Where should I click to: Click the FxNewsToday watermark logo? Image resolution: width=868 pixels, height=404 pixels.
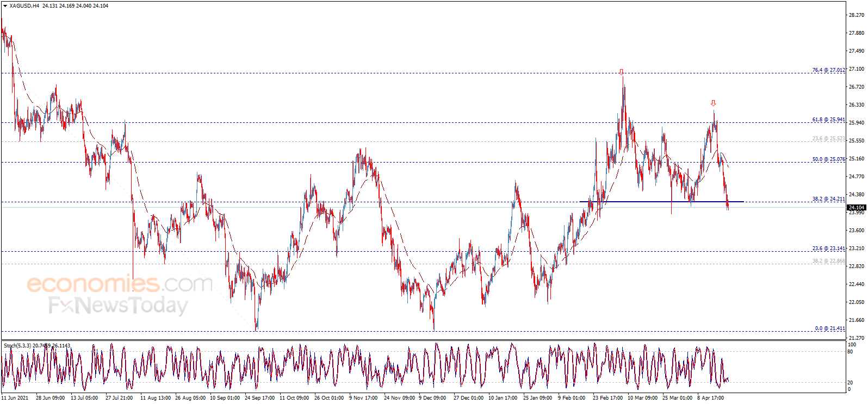[117, 306]
